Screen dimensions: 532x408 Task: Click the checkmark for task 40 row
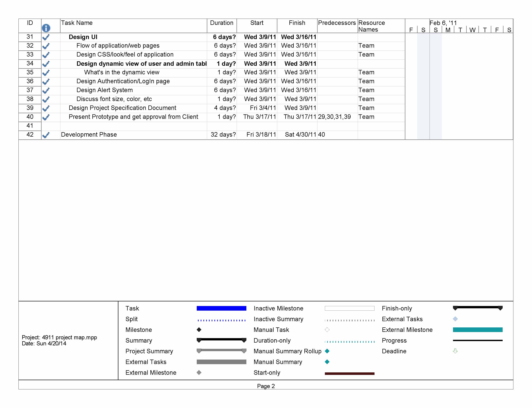46,117
